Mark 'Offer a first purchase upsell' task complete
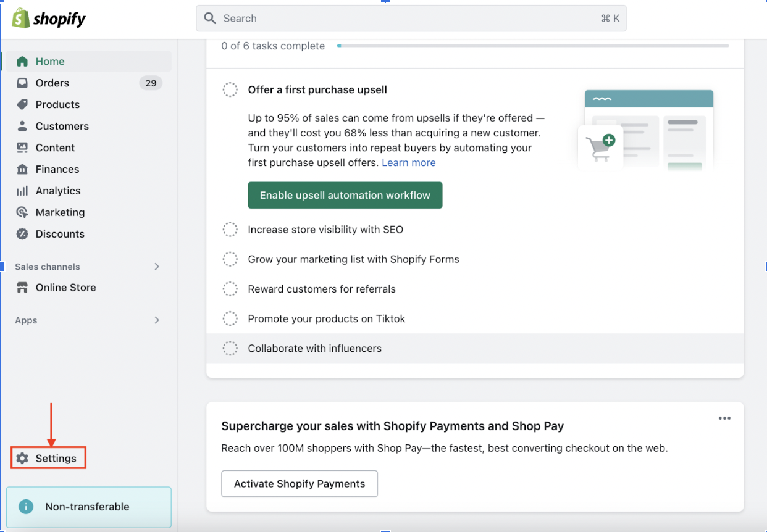767x532 pixels. (230, 90)
